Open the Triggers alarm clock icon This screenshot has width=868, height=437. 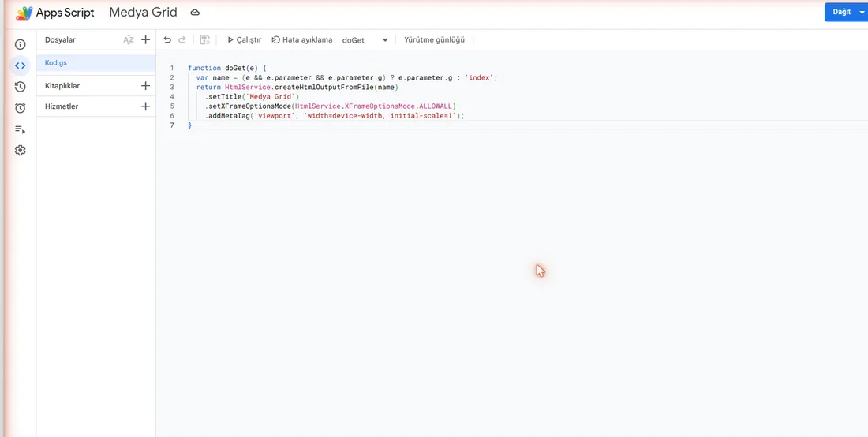pyautogui.click(x=20, y=108)
